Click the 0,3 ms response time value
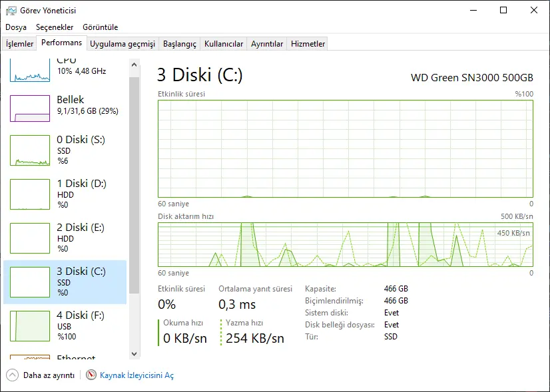The width and height of the screenshot is (550, 392). point(237,304)
